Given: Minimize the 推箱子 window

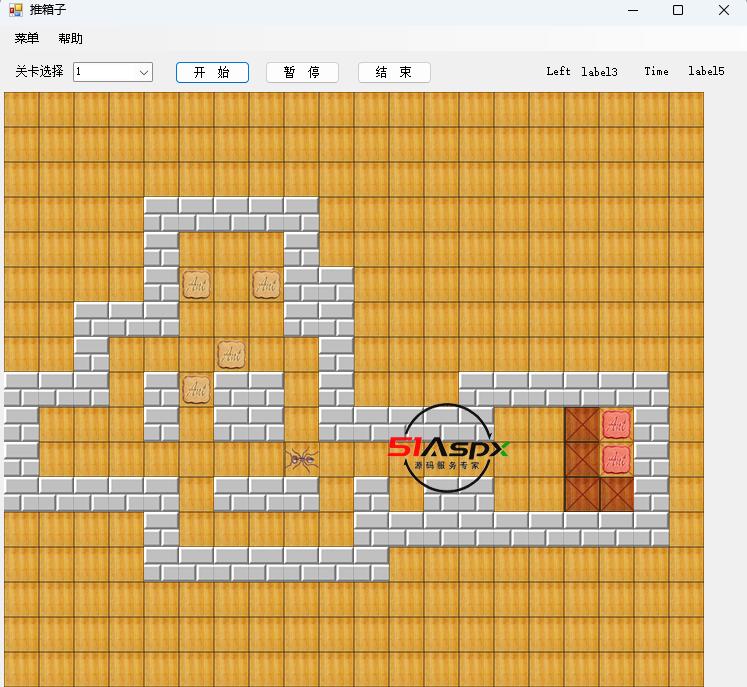Looking at the screenshot, I should coord(633,10).
